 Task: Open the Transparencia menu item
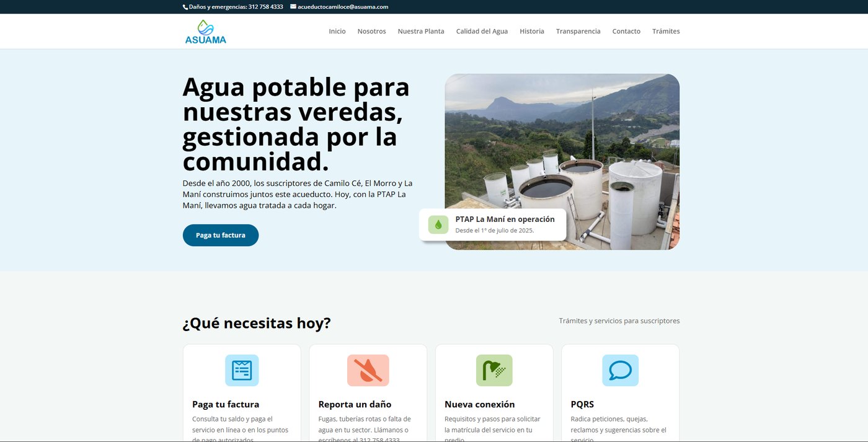(578, 31)
